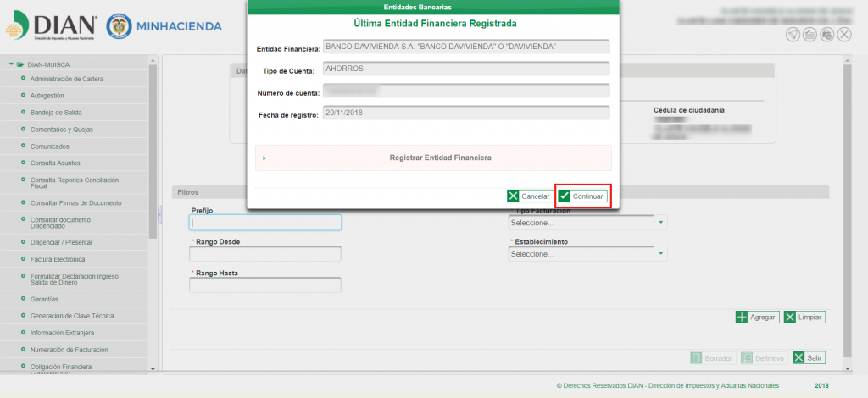The image size is (868, 398).
Task: Click the Salir button
Action: pyautogui.click(x=809, y=358)
